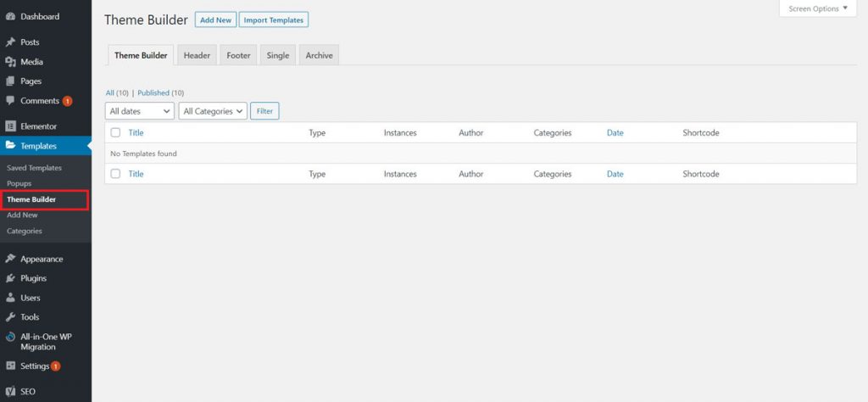
Task: Open the Plugins menu label
Action: 33,278
